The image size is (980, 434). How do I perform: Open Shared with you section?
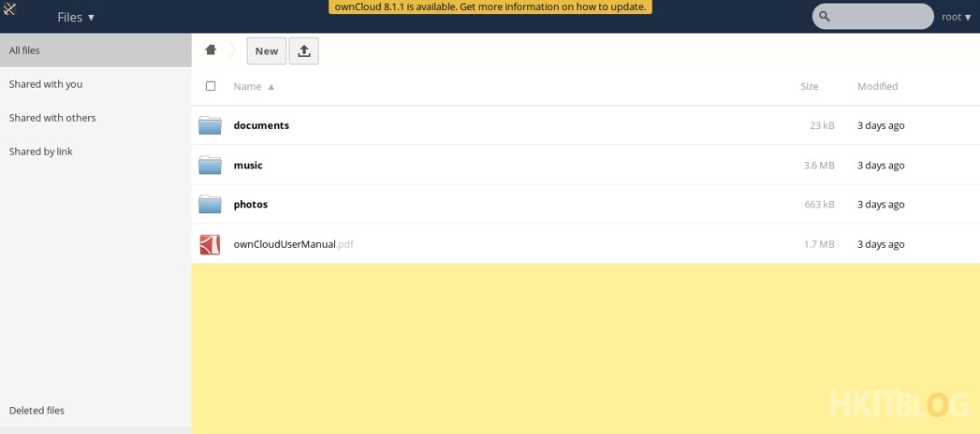pos(46,84)
